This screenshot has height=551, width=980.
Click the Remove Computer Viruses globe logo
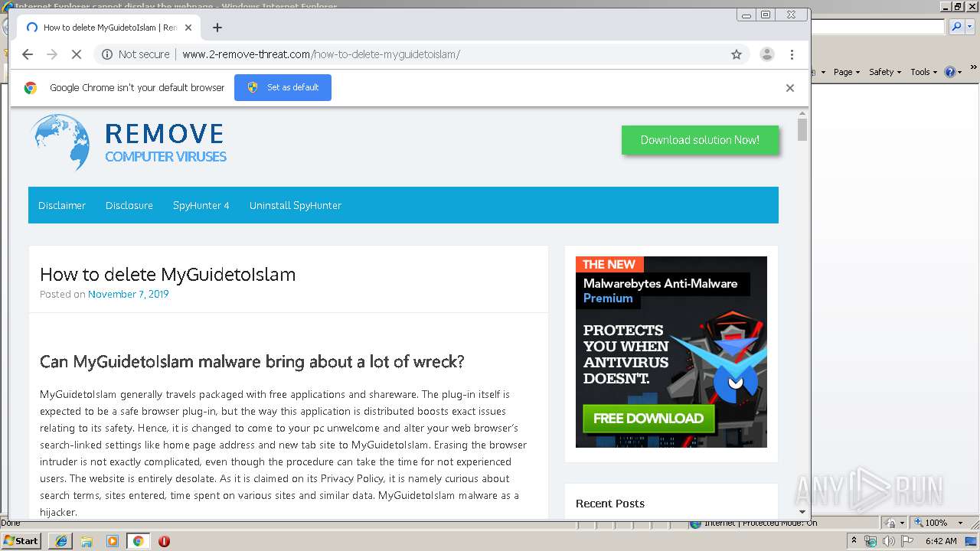point(60,142)
